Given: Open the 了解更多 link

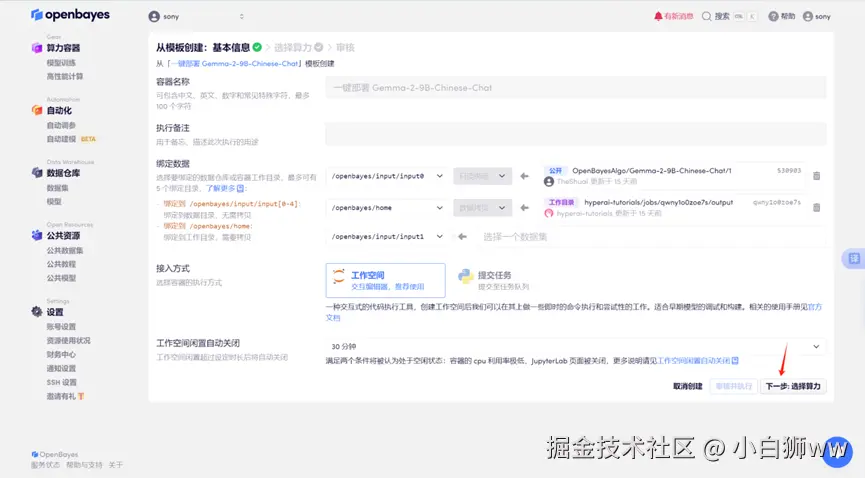Looking at the screenshot, I should tap(225, 188).
